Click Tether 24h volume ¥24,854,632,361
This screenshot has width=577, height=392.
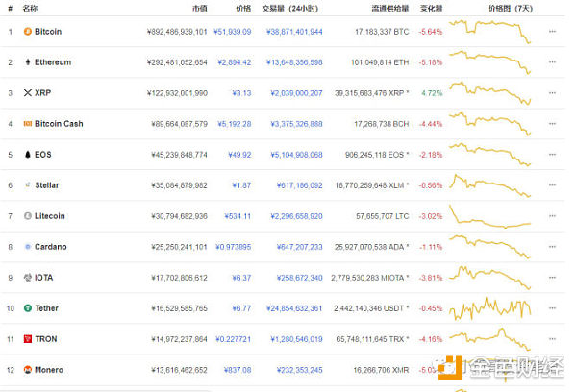point(294,308)
